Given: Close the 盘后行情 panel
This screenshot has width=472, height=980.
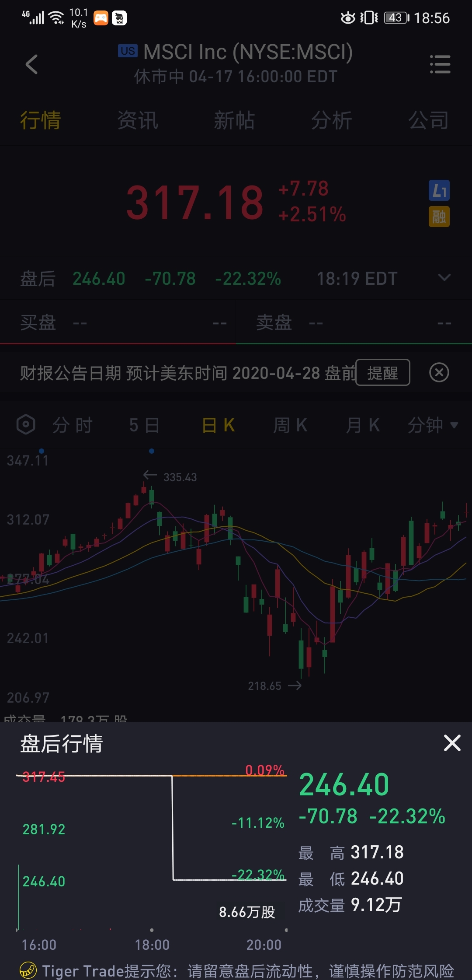Looking at the screenshot, I should click(x=452, y=743).
